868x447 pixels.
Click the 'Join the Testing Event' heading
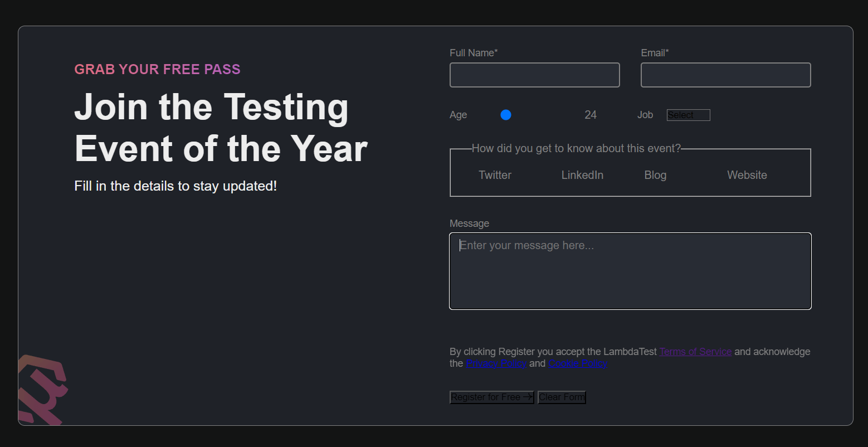click(221, 128)
